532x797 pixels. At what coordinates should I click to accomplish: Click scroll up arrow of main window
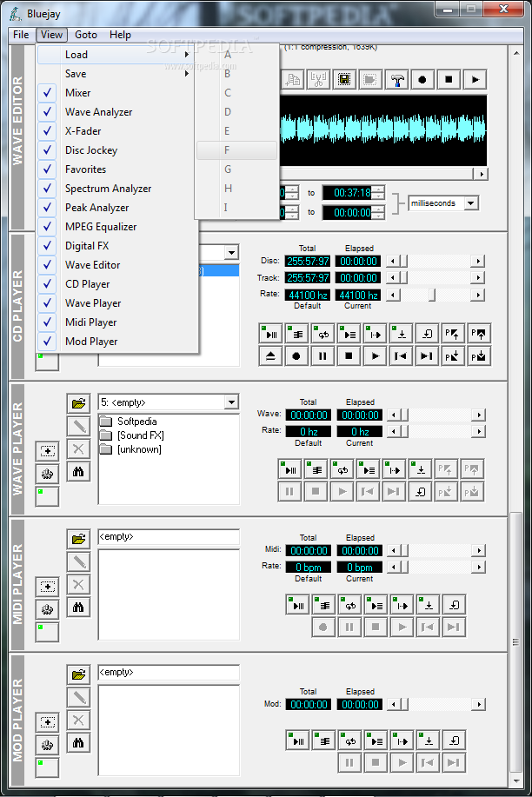516,53
